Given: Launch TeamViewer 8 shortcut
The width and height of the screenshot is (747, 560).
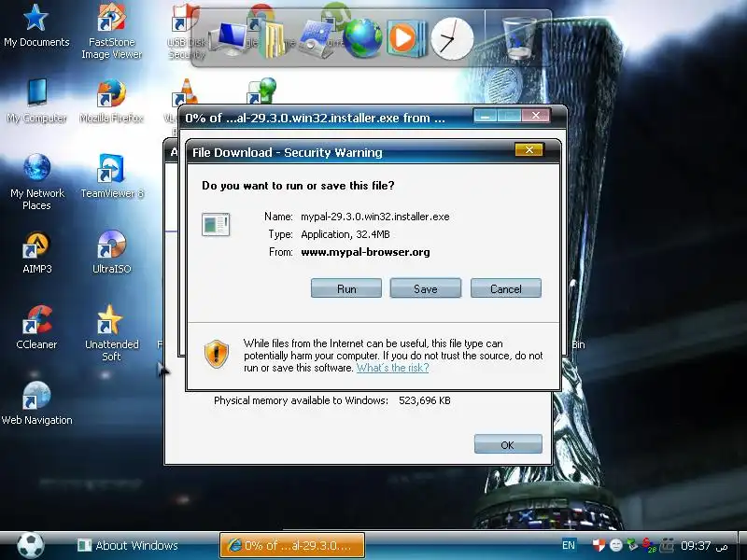Looking at the screenshot, I should coord(111,175).
